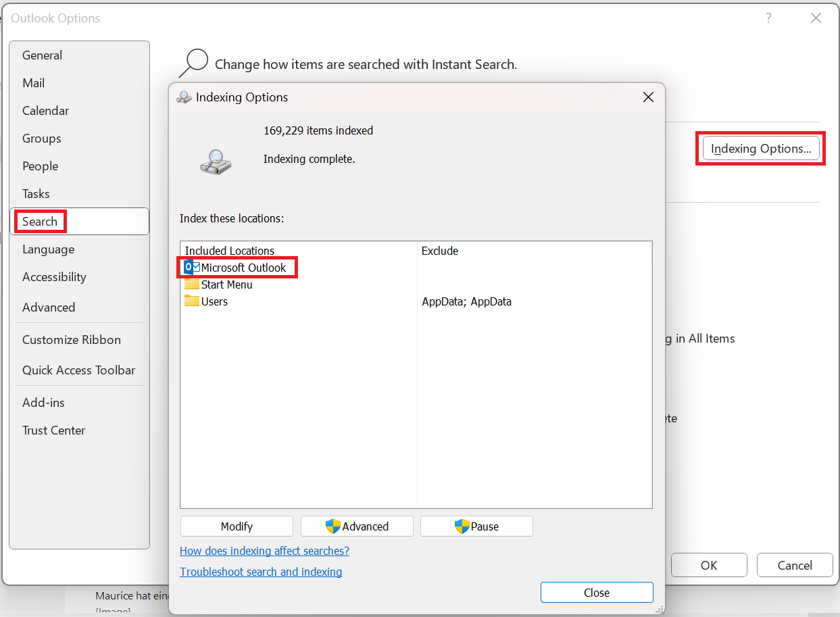
Task: Open 'Troubleshoot search and indexing' link
Action: tap(261, 572)
